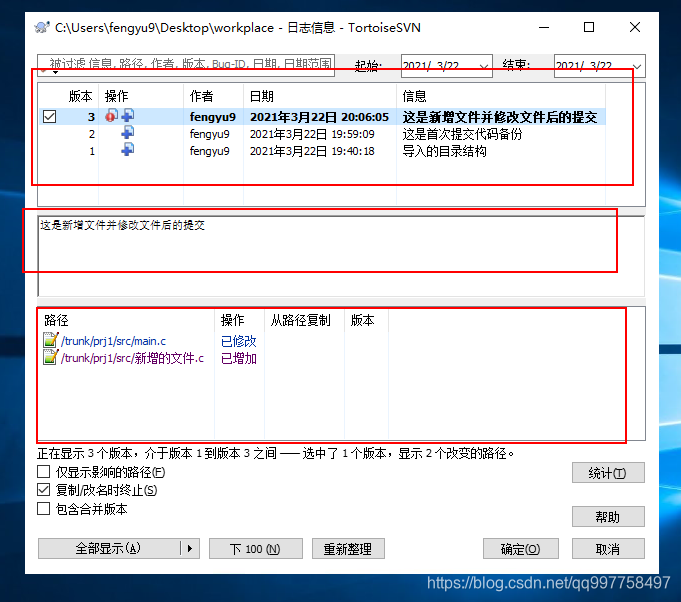This screenshot has height=602, width=681.
Task: Click the TortoiseSVN title bar icon
Action: 42,28
